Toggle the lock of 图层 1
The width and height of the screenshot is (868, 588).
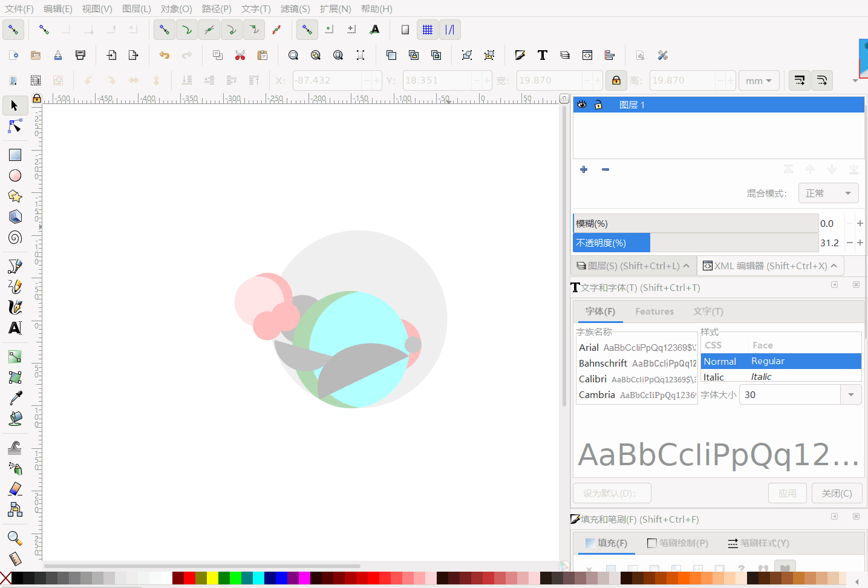(598, 105)
